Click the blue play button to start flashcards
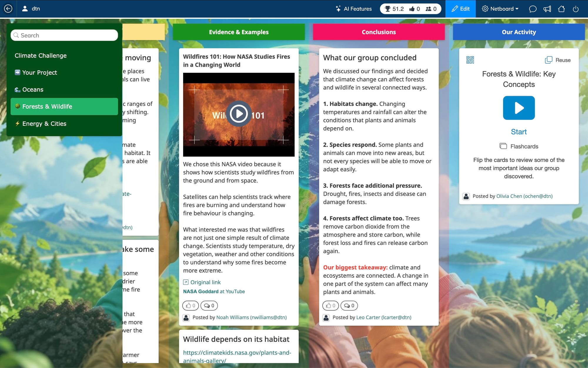Image resolution: width=588 pixels, height=368 pixels. point(519,108)
